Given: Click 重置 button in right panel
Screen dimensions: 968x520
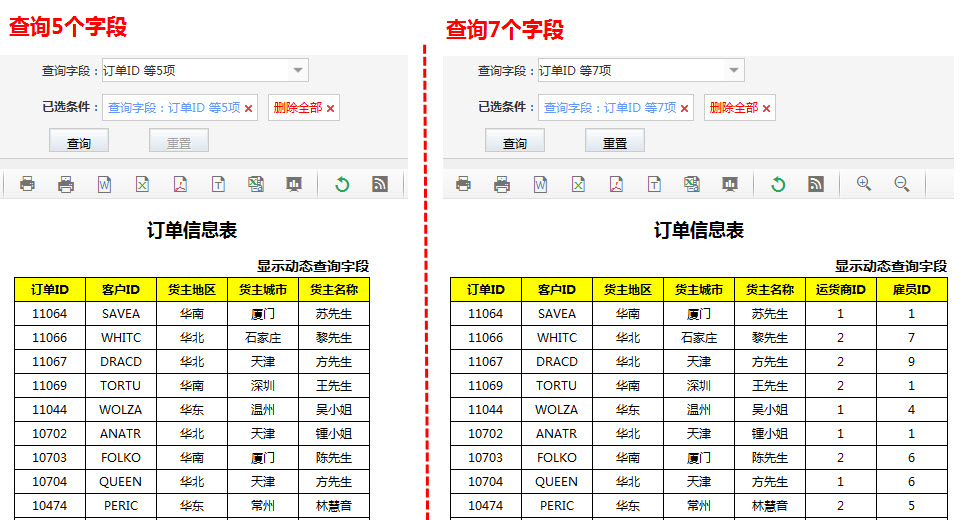Looking at the screenshot, I should pos(615,143).
